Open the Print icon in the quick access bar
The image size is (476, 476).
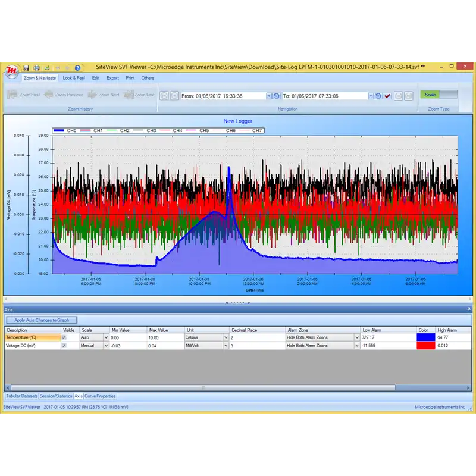pyautogui.click(x=37, y=66)
